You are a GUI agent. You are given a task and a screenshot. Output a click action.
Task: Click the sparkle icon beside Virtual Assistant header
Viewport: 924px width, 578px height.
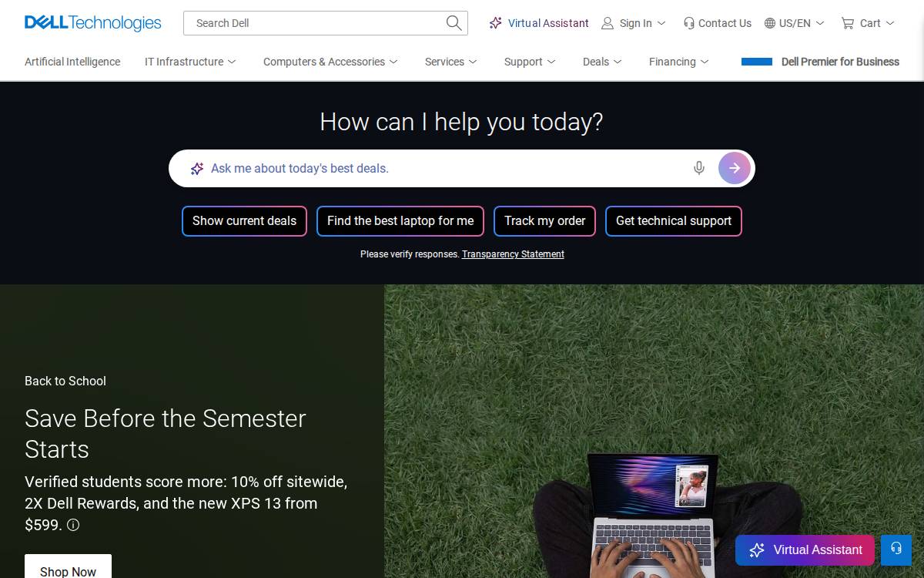pos(496,23)
